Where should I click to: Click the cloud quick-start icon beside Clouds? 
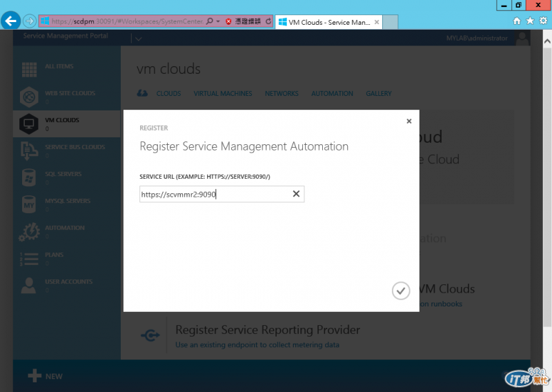coord(142,93)
